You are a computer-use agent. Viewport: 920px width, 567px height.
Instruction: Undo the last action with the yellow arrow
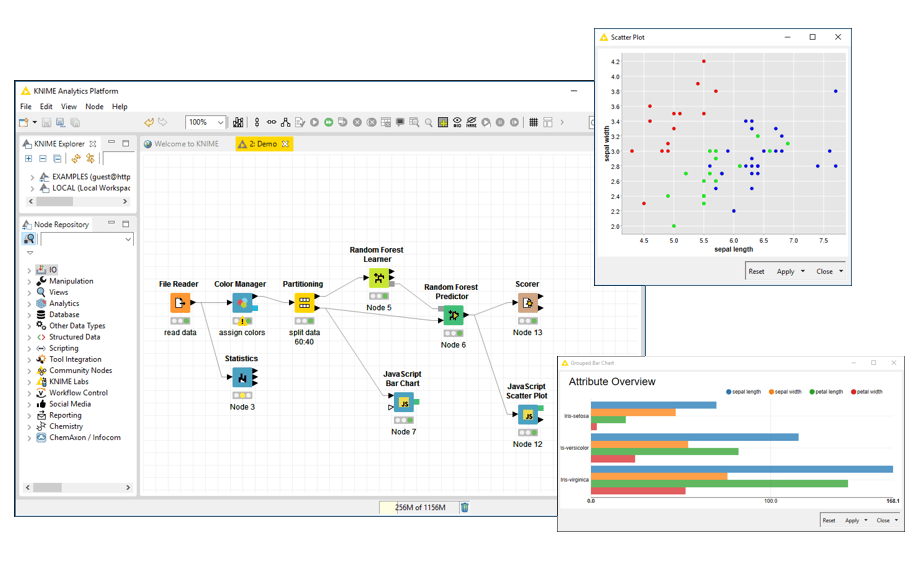coord(149,122)
